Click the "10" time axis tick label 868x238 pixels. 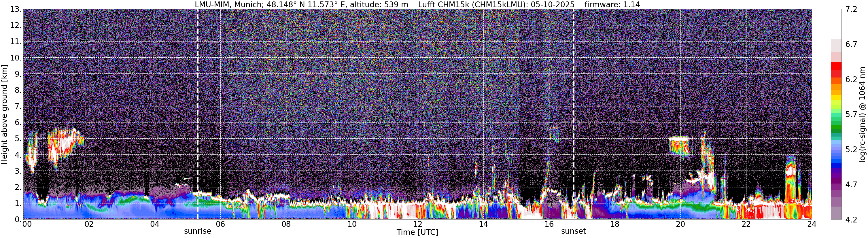click(352, 224)
